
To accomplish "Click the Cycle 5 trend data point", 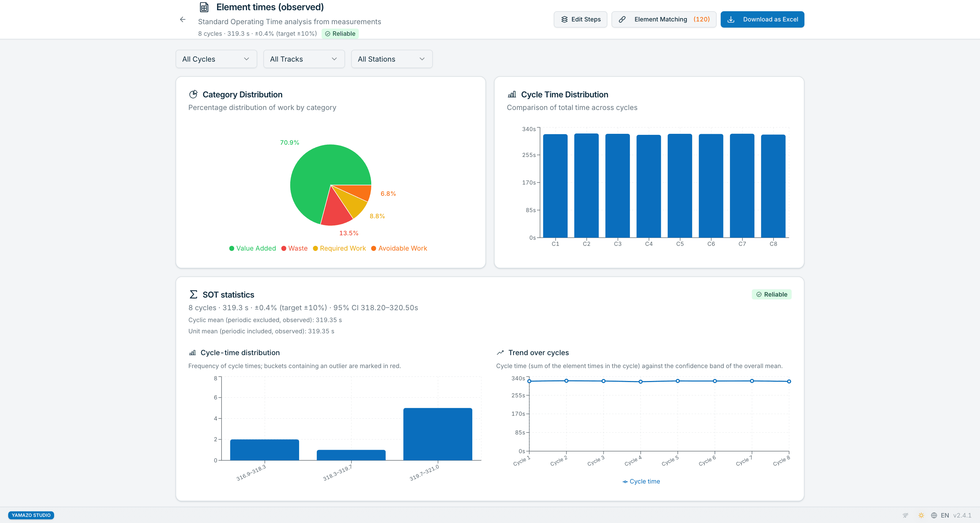I will tap(677, 381).
